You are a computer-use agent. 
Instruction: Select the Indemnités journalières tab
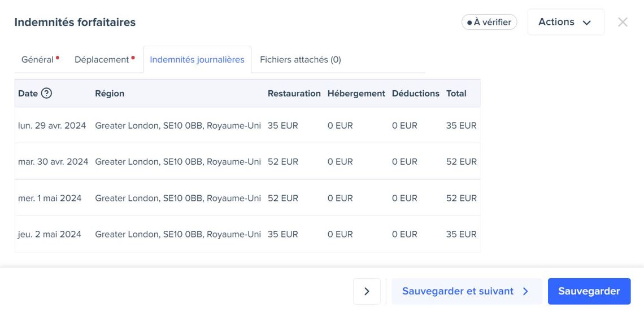coord(197,59)
